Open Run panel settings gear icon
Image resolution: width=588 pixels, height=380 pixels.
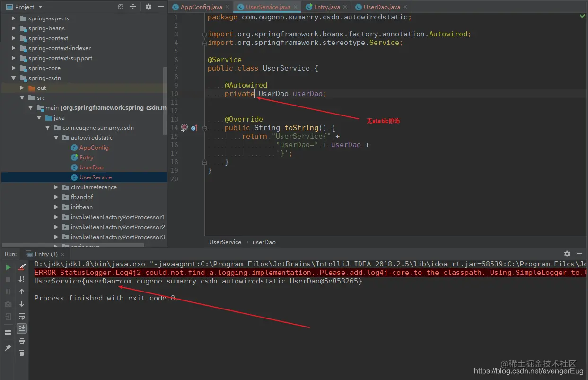tap(567, 254)
